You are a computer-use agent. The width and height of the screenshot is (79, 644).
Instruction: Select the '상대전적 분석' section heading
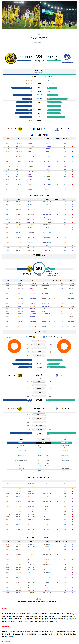coord(39,255)
